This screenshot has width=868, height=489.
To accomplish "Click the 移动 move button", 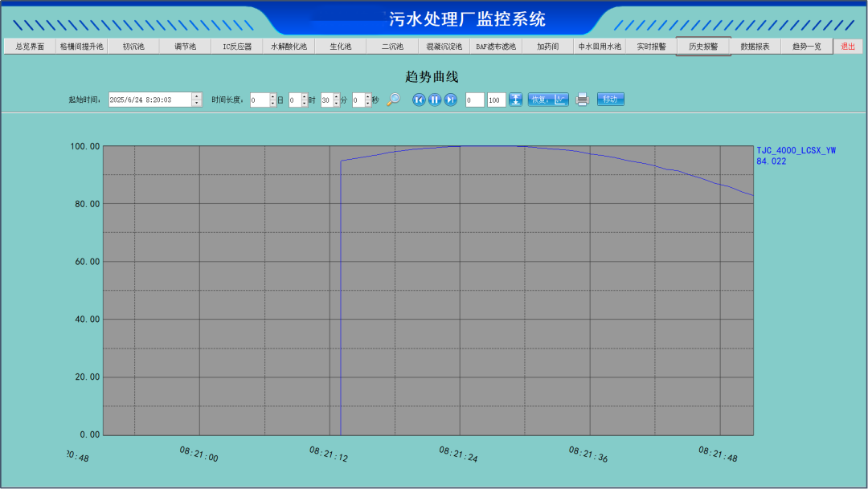I will point(610,100).
